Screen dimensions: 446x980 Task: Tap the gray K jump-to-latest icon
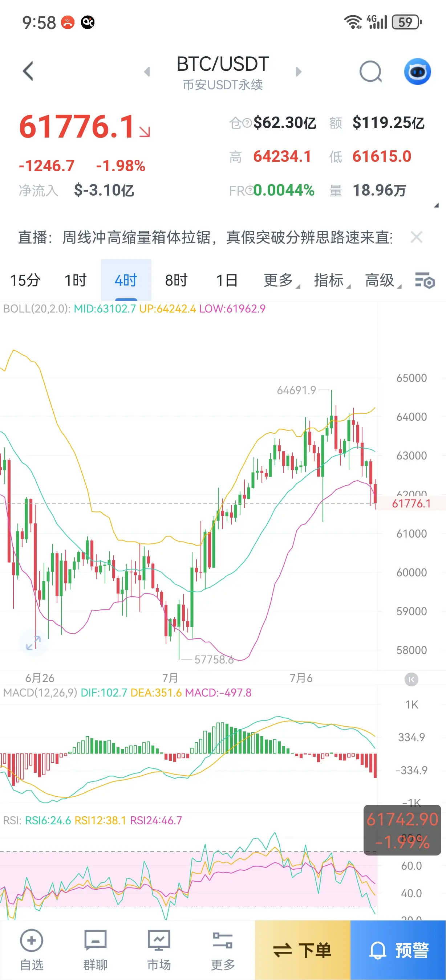411,679
